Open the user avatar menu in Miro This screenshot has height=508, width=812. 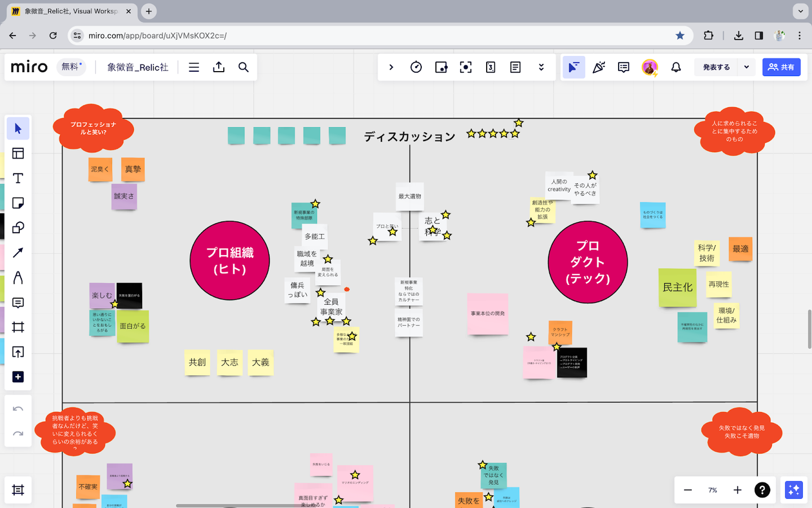pyautogui.click(x=650, y=67)
